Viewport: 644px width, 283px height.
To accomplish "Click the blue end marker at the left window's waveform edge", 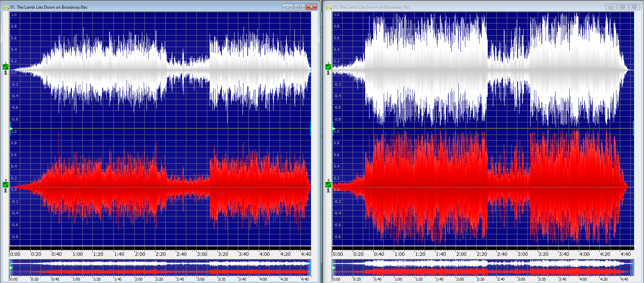I will point(310,128).
